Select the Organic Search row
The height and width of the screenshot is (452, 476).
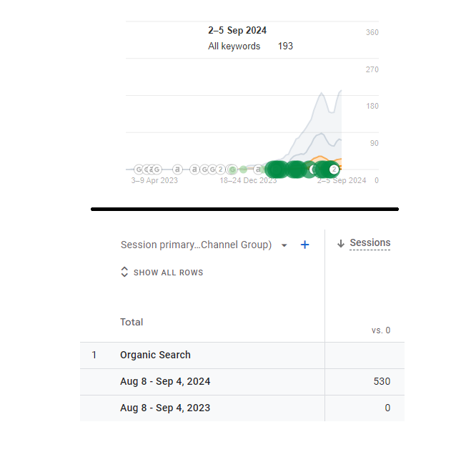[155, 355]
